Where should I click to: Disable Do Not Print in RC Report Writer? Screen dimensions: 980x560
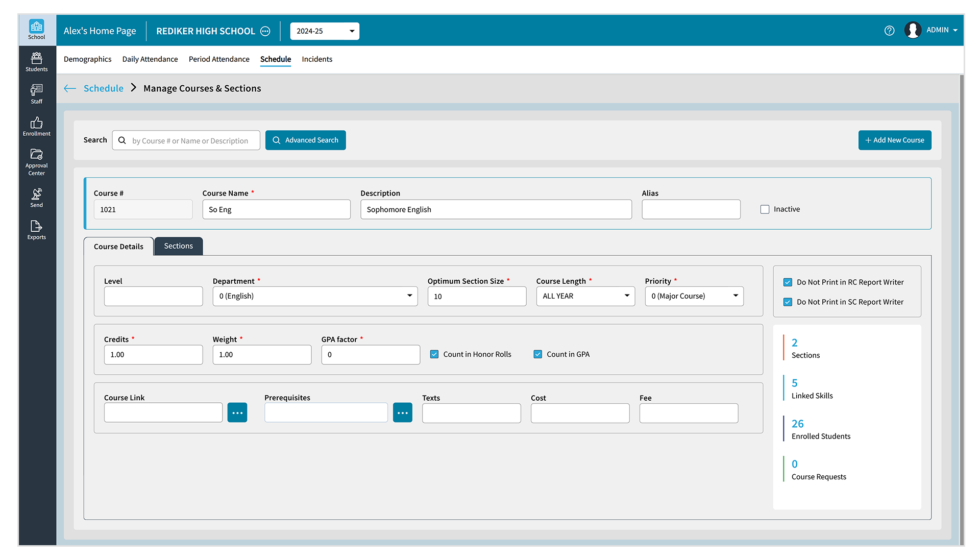[788, 282]
